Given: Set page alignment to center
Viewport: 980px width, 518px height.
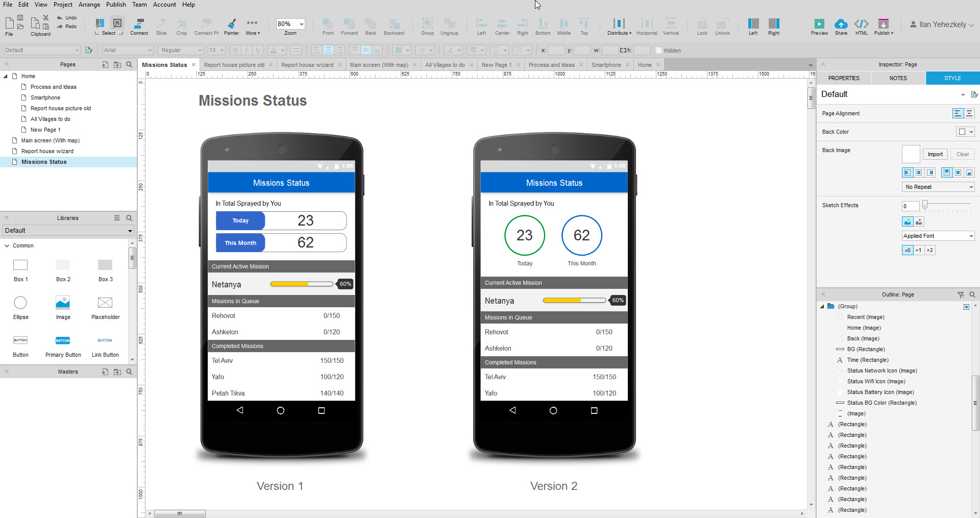Looking at the screenshot, I should point(969,113).
